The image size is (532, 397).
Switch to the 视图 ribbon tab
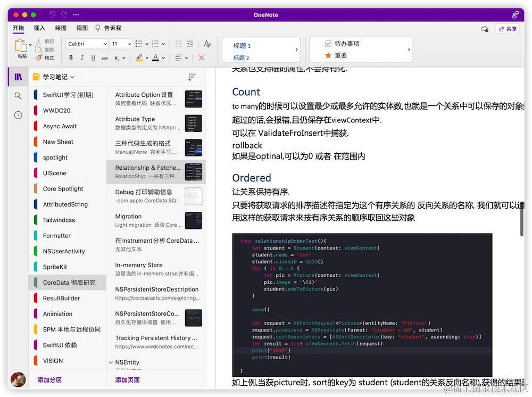(82, 28)
